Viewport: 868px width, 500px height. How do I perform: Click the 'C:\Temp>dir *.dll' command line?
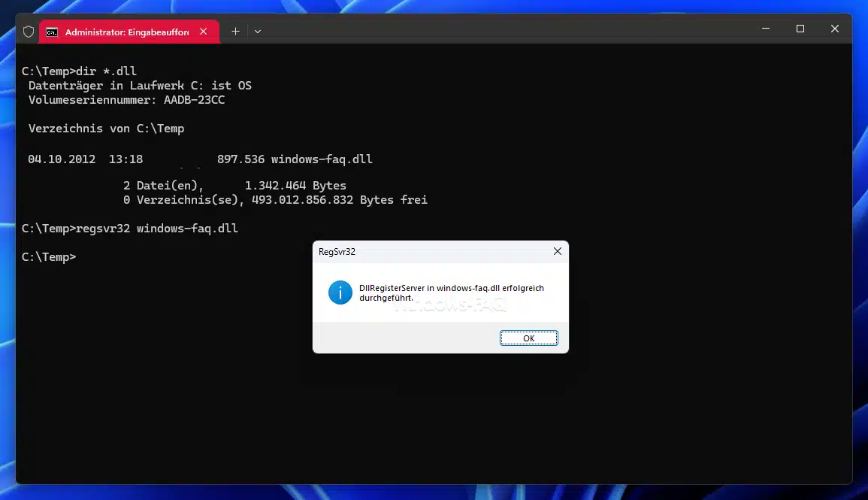click(79, 71)
